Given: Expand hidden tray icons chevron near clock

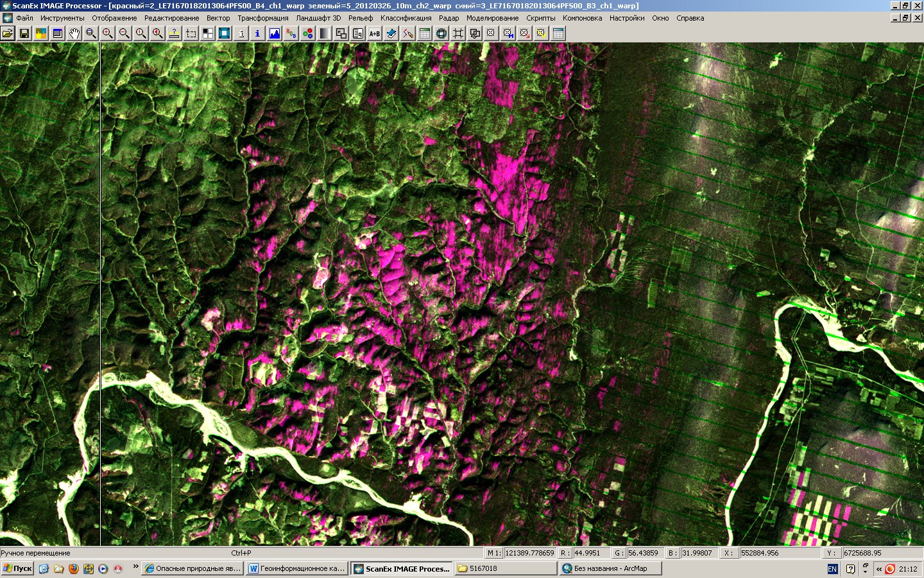Looking at the screenshot, I should click(879, 569).
